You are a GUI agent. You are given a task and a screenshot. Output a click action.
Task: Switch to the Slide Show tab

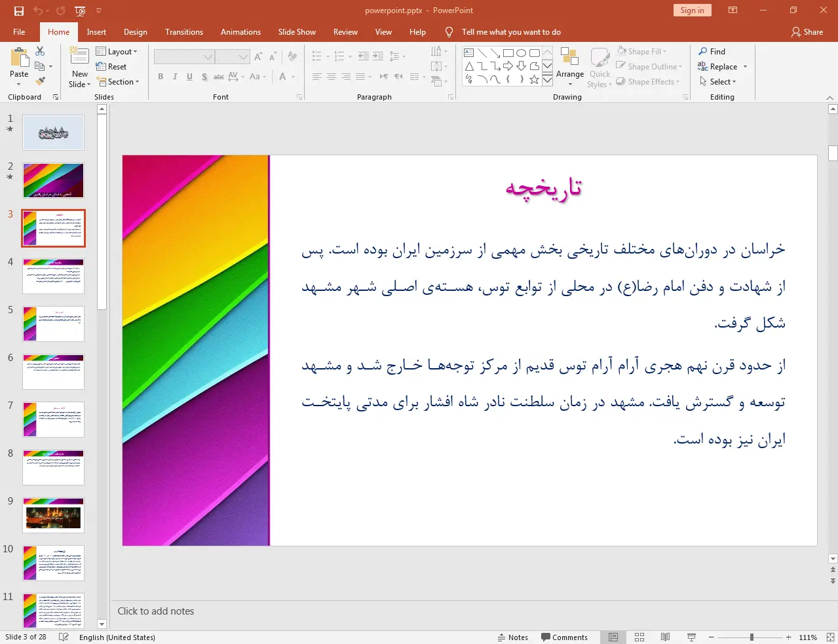pyautogui.click(x=297, y=32)
